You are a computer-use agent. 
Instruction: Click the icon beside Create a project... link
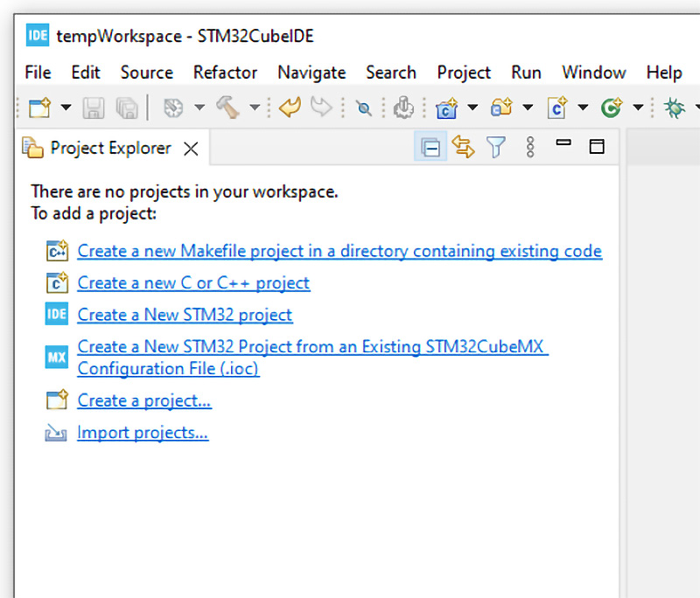click(x=57, y=400)
